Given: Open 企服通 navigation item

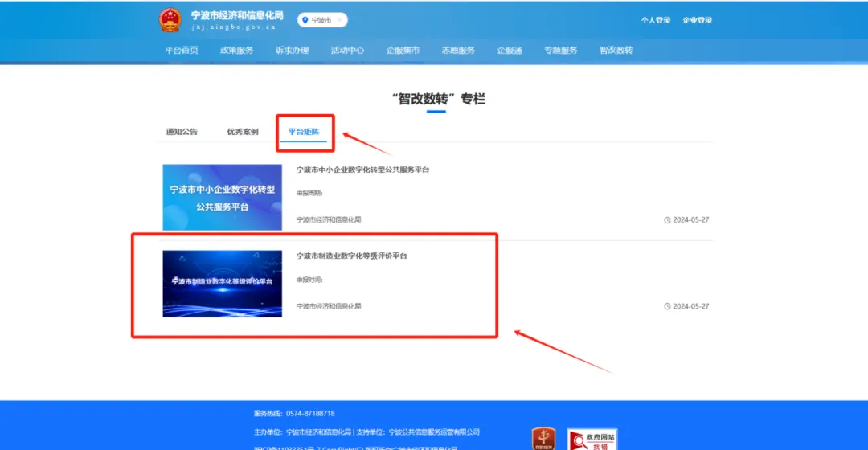Looking at the screenshot, I should (x=510, y=50).
